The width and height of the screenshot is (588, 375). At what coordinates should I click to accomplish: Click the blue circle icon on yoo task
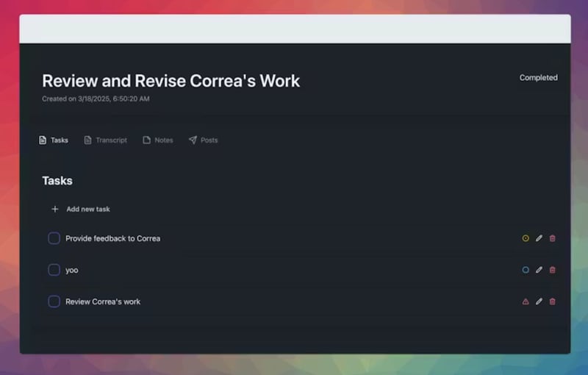(x=526, y=270)
